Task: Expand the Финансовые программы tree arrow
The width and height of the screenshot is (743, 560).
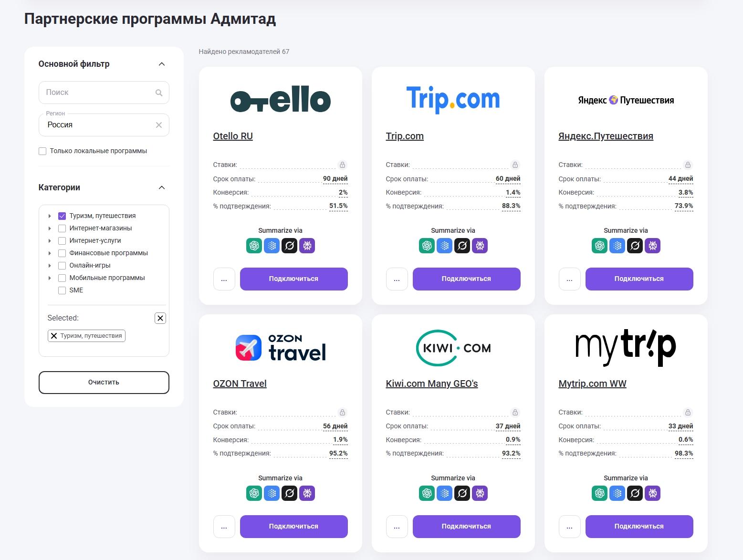Action: 50,253
